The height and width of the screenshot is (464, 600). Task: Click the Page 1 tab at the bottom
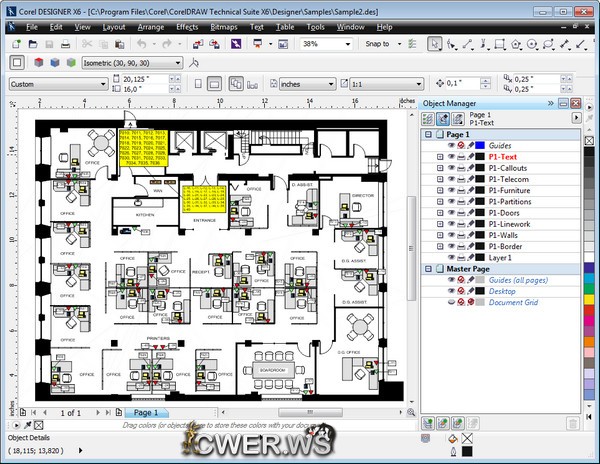(146, 412)
